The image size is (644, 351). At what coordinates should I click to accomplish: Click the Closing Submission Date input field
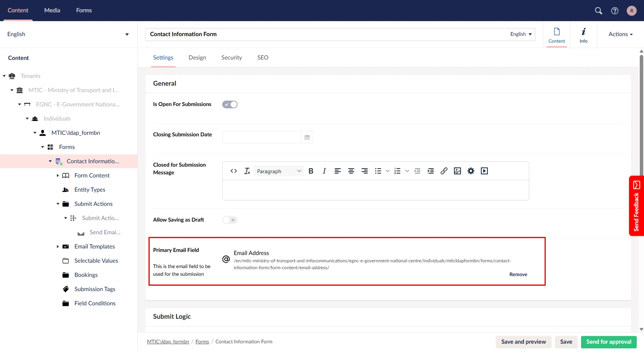[262, 137]
